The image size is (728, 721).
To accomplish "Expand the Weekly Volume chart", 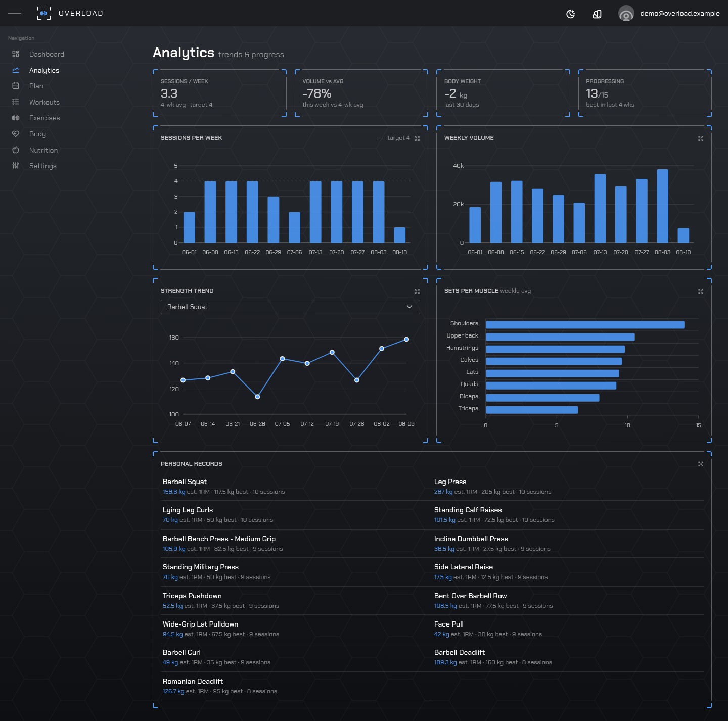I will click(x=701, y=138).
